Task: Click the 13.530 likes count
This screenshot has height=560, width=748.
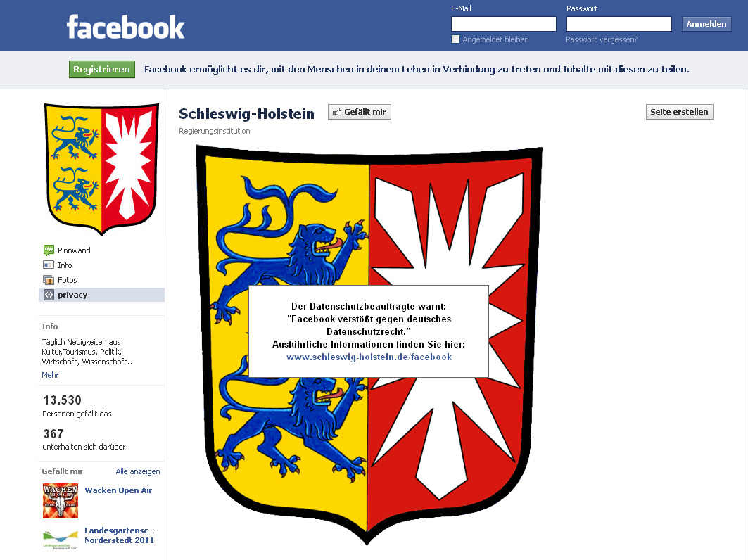Action: (62, 400)
